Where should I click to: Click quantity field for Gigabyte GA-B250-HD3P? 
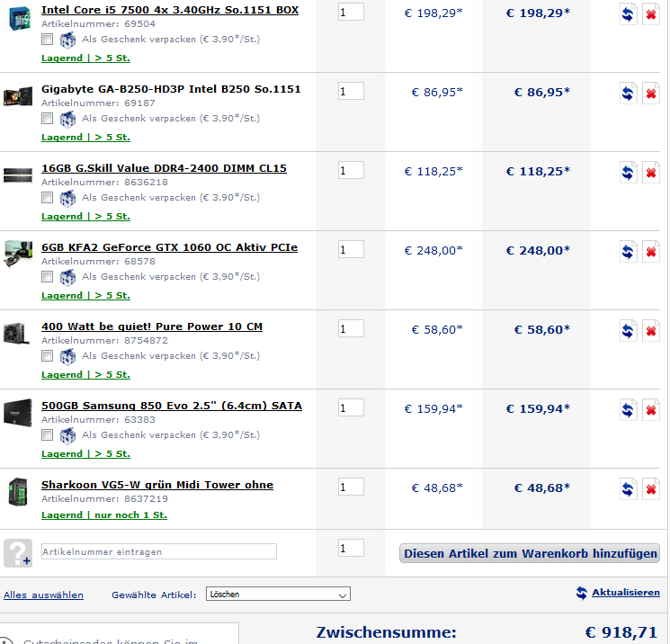(351, 91)
